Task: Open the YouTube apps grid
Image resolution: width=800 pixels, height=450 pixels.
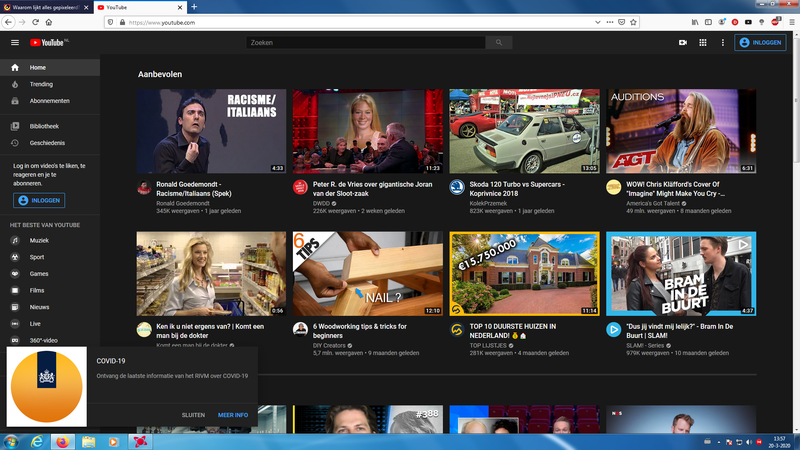Action: [703, 43]
